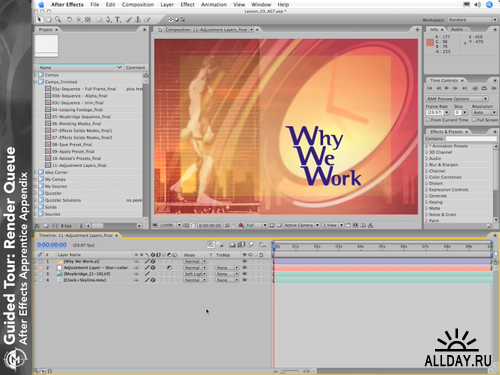Select the Type tool
Viewport: 500px width, 375px height.
pos(118,20)
